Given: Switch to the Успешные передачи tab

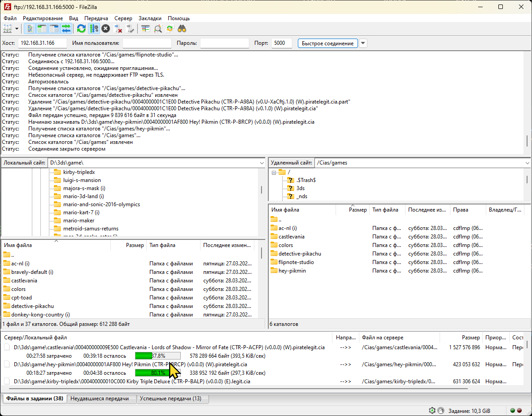Looking at the screenshot, I should point(170,399).
